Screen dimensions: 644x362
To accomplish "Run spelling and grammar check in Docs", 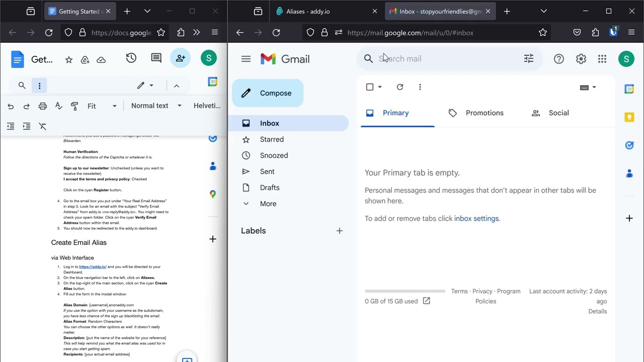I will pos(59,106).
